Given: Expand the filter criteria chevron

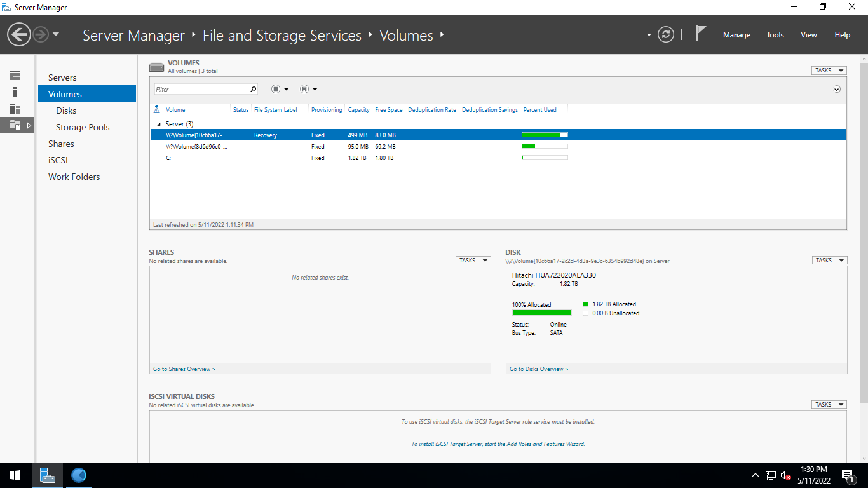Looking at the screenshot, I should [x=837, y=90].
